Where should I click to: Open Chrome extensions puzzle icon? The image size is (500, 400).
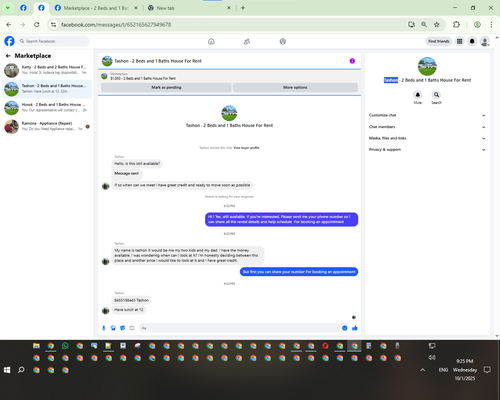coord(456,24)
